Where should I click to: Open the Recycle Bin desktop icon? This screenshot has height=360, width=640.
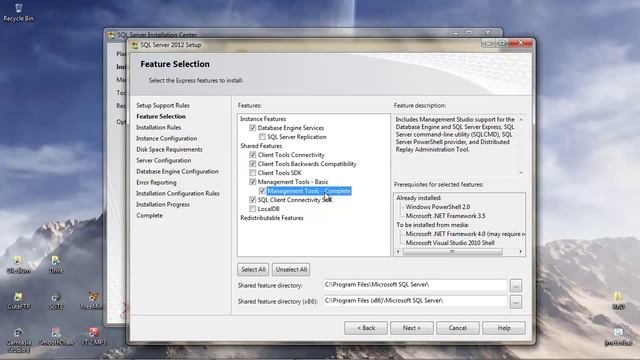(18, 12)
